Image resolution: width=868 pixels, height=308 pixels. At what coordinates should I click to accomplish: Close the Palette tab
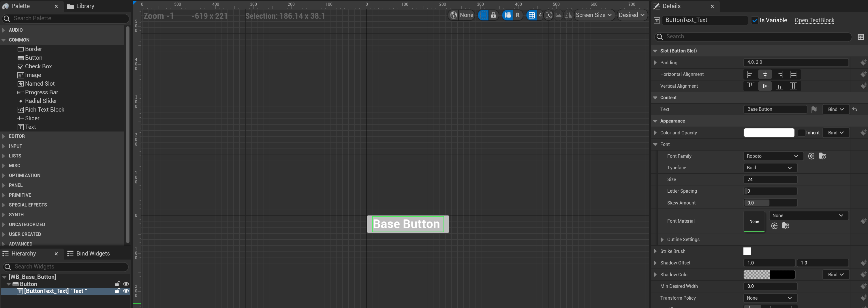pyautogui.click(x=56, y=6)
